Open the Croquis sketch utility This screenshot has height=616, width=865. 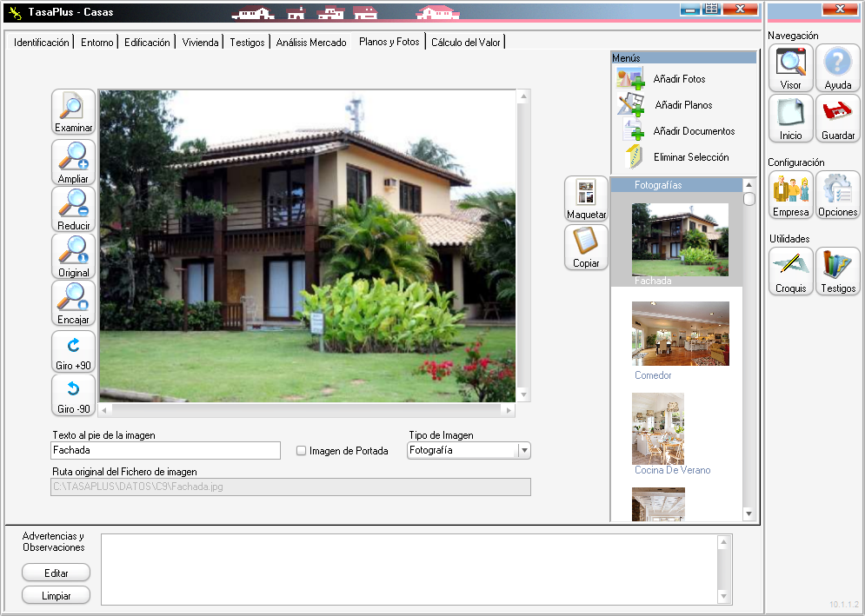click(x=791, y=271)
